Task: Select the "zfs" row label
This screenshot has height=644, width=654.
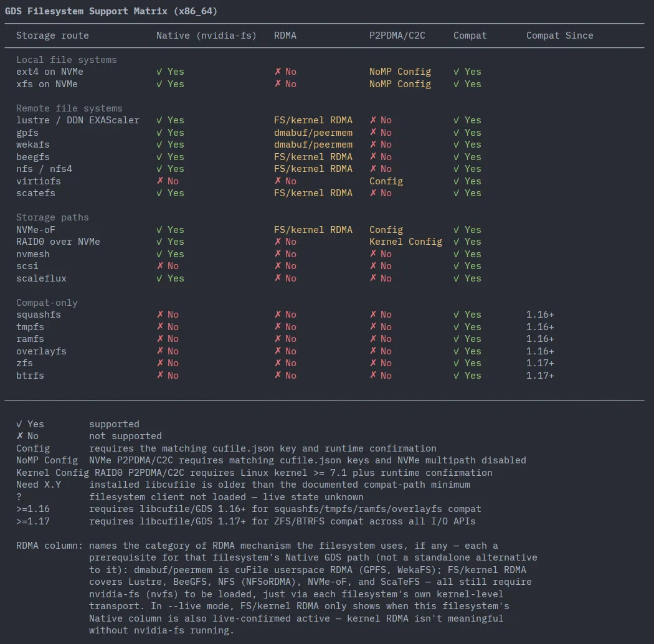Action: point(24,363)
